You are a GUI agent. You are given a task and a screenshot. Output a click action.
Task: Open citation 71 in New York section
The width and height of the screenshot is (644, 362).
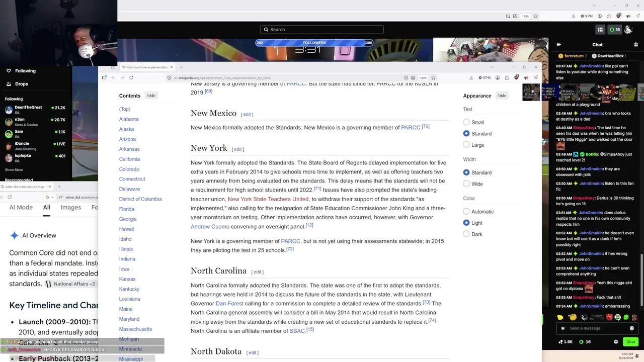pyautogui.click(x=317, y=189)
